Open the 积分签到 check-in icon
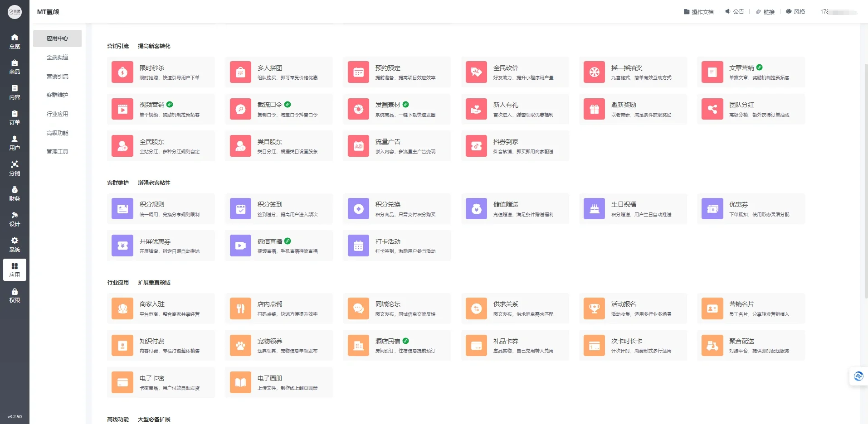Screen dimensions: 868x424 tap(240, 209)
